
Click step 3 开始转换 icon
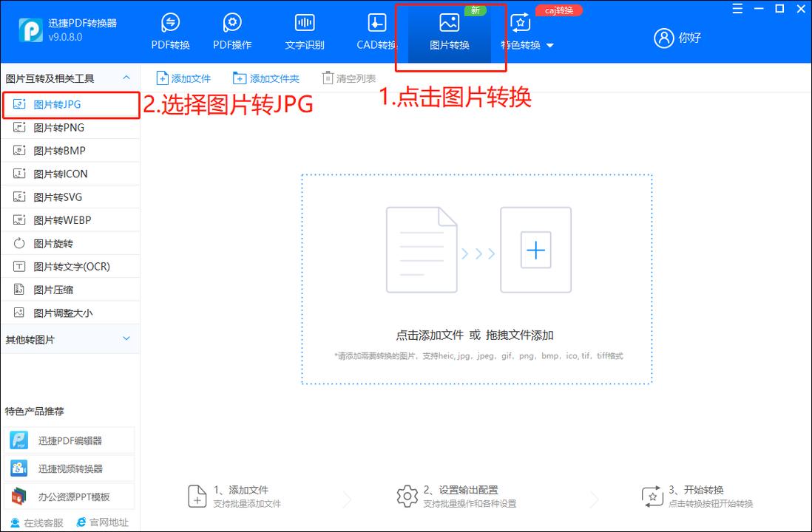[652, 497]
